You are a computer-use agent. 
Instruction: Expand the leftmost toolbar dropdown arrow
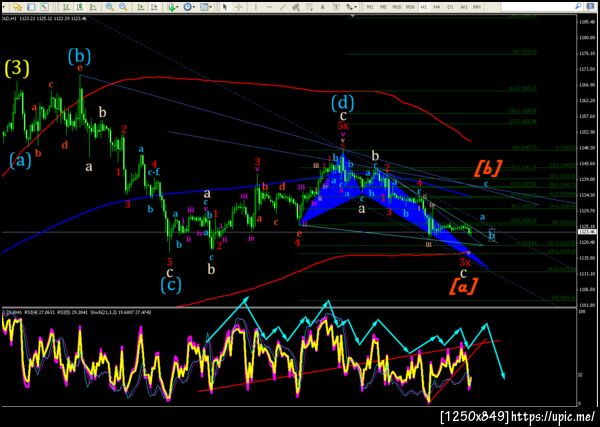click(4, 7)
